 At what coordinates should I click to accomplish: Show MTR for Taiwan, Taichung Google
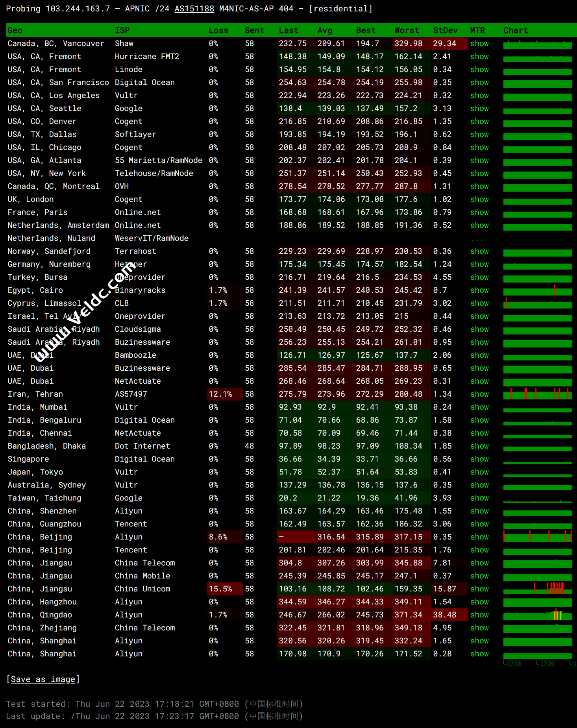point(479,498)
